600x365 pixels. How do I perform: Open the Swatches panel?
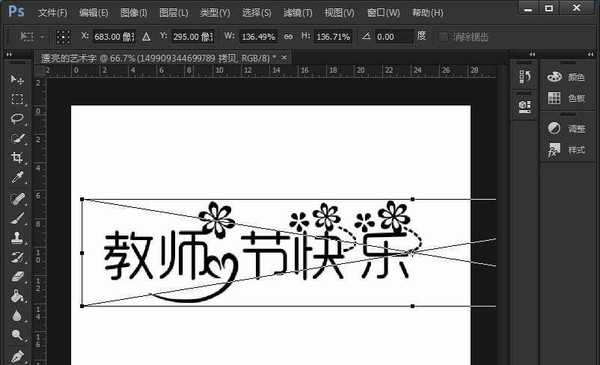click(x=566, y=98)
